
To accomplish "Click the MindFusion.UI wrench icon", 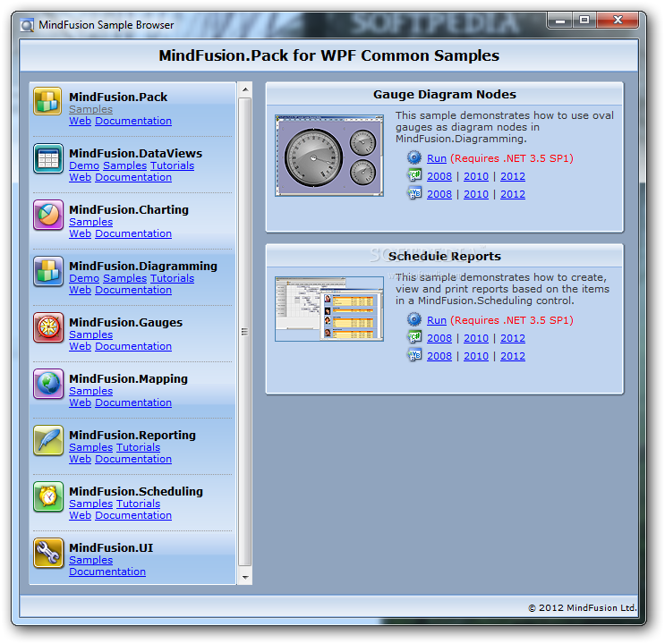I will pyautogui.click(x=48, y=553).
